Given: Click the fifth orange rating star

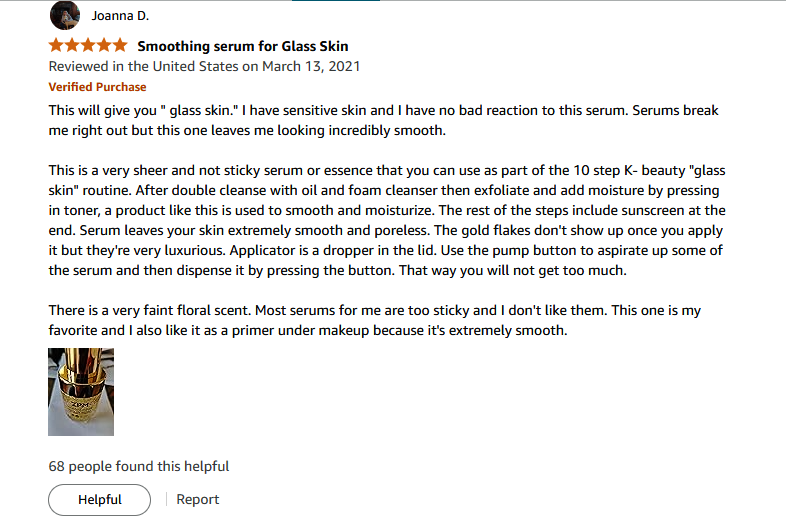Looking at the screenshot, I should tap(120, 46).
